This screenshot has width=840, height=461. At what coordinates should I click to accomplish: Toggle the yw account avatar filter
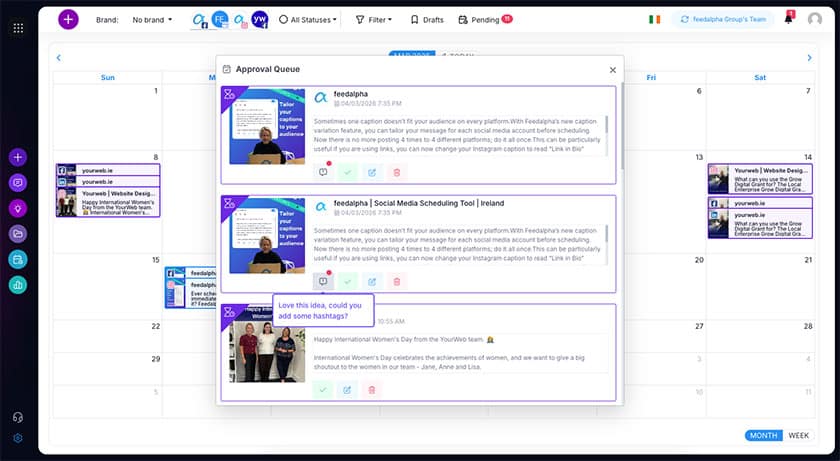tap(259, 19)
